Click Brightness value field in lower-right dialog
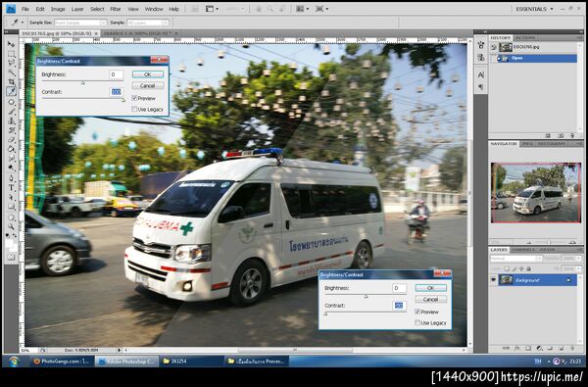The image size is (588, 387). [x=399, y=288]
